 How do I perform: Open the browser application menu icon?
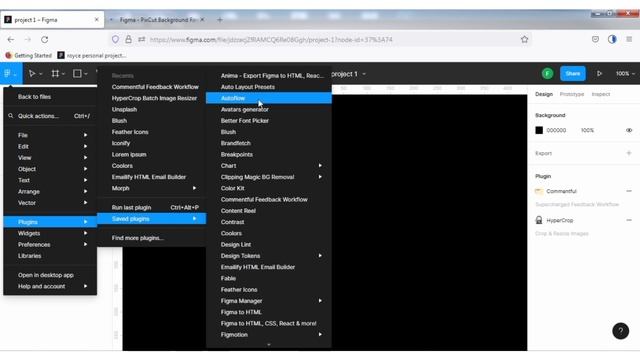629,40
